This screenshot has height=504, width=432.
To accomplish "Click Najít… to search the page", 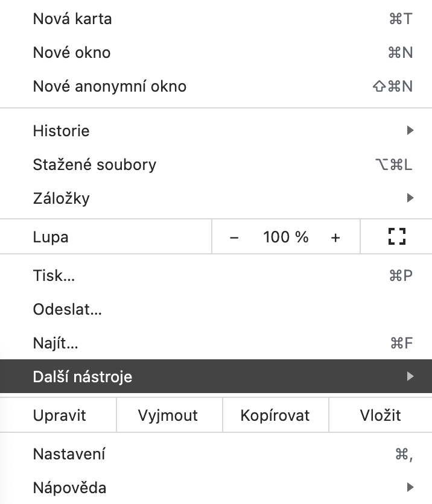I will 56,344.
